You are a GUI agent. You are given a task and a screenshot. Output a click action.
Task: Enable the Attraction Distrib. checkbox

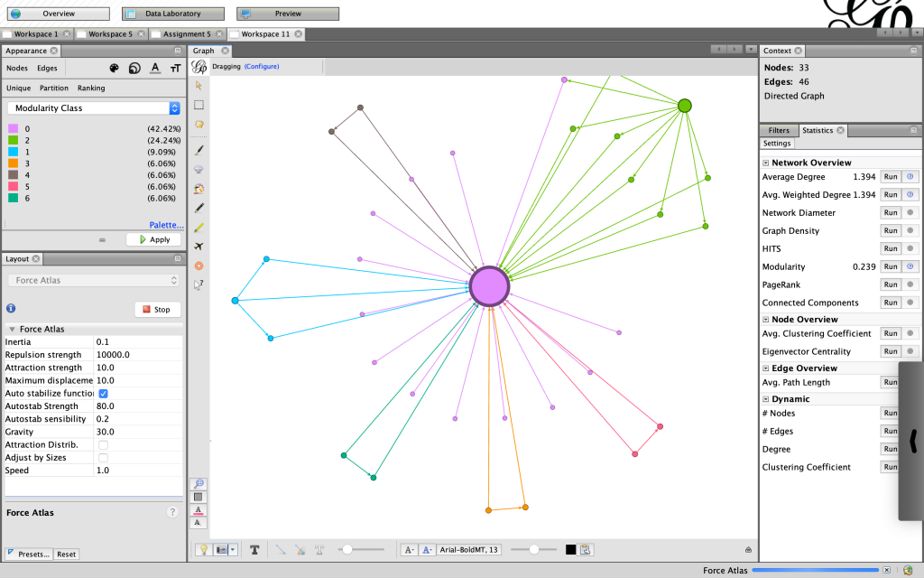103,445
